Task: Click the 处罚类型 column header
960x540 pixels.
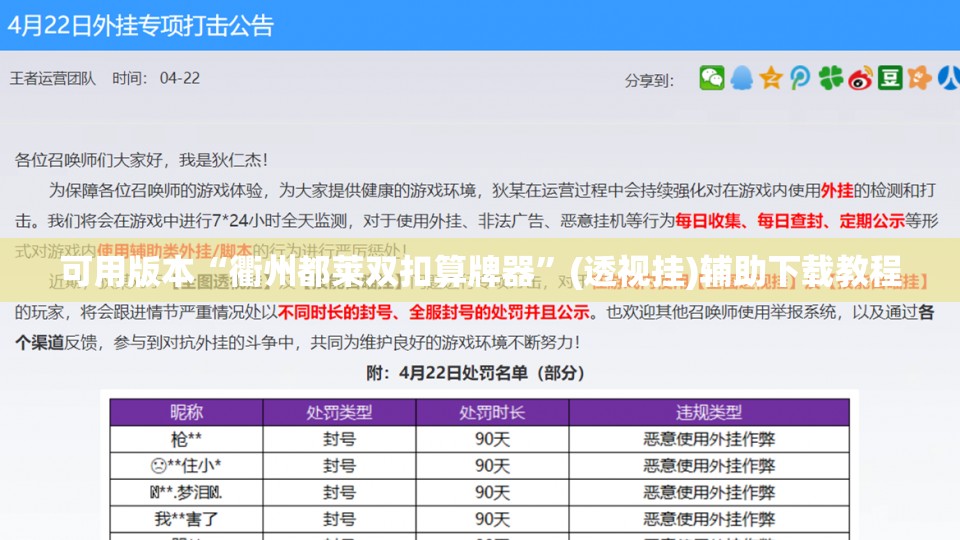Action: tap(339, 412)
